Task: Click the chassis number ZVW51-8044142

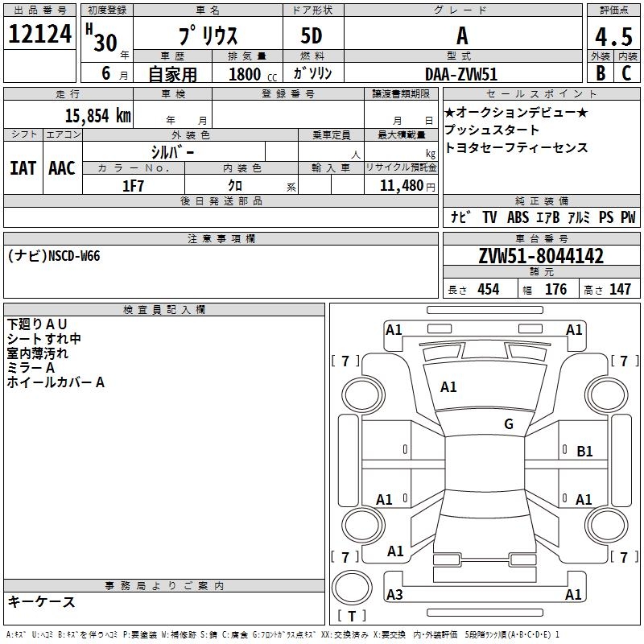Action: tap(541, 255)
